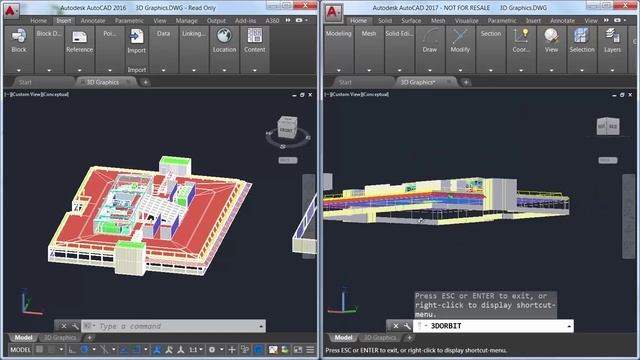Image resolution: width=640 pixels, height=360 pixels.
Task: Click the Block panel icon in AutoCAD 2016
Action: pyautogui.click(x=19, y=36)
